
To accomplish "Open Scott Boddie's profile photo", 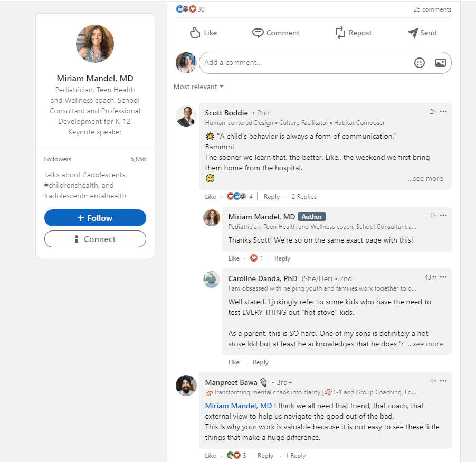I will (186, 116).
